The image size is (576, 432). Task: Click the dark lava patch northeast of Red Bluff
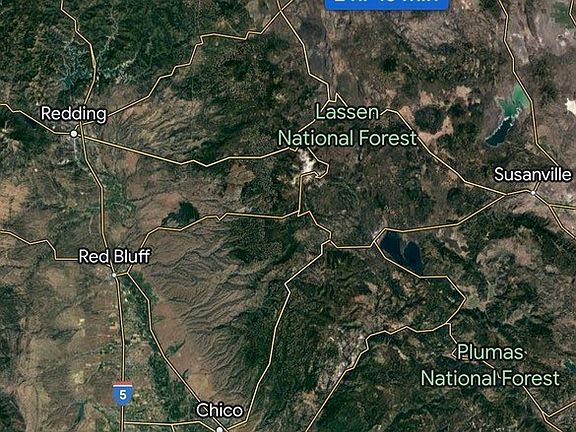(x=183, y=214)
